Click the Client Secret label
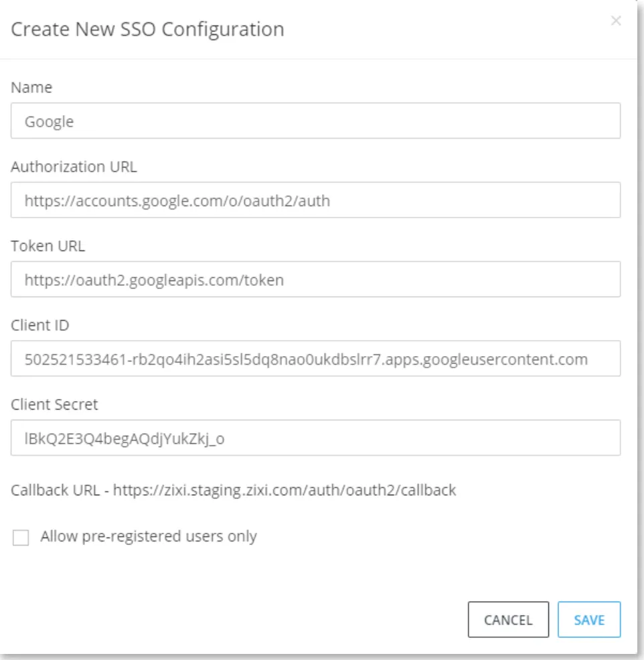This screenshot has height=660, width=644. click(x=54, y=404)
